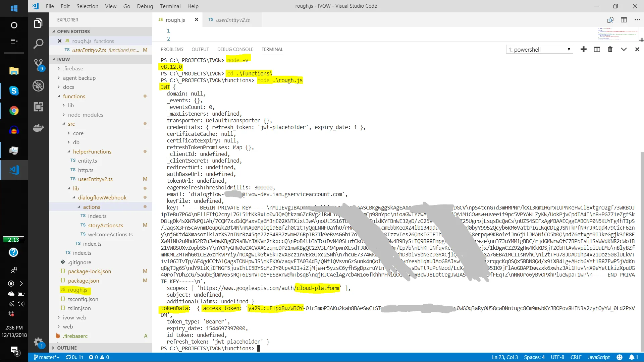Expand the OUTLINE section
The image size is (644, 362).
click(67, 348)
